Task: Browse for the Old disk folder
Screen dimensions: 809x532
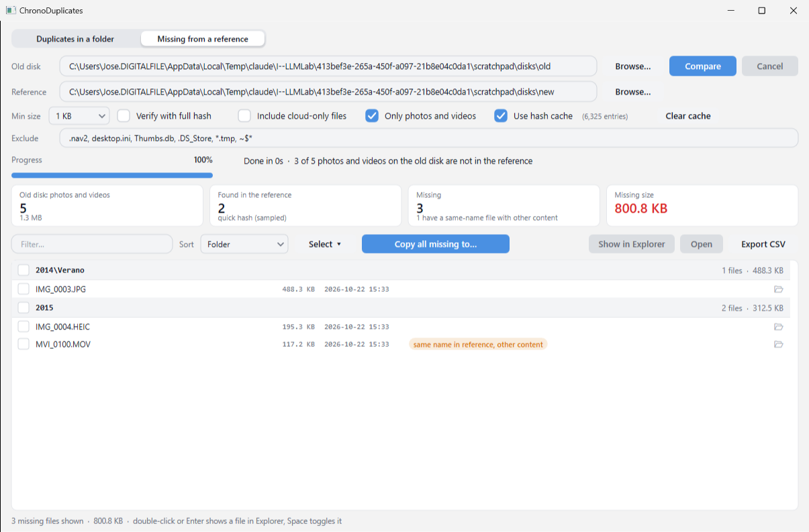Action: (x=633, y=66)
